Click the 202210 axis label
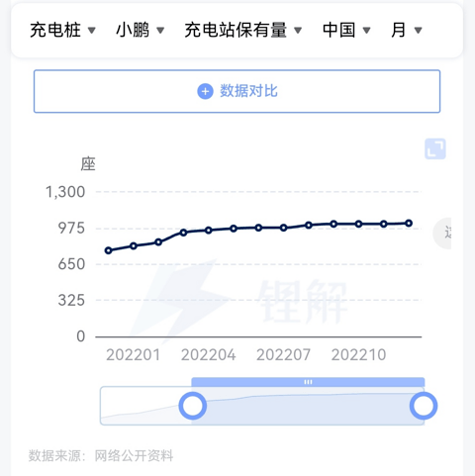Image resolution: width=475 pixels, height=476 pixels. (358, 355)
